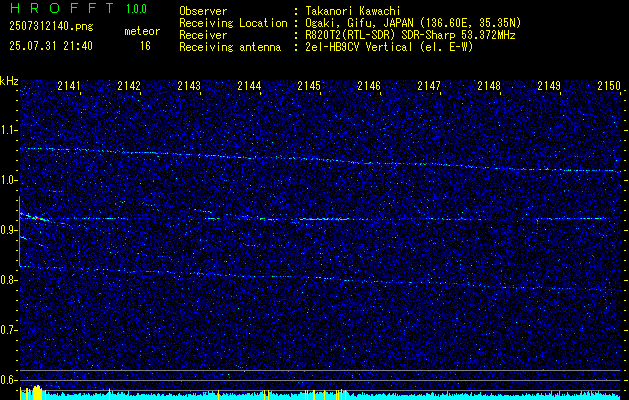This screenshot has height=400, width=629.
Task: Click the 2149 time axis marker
Action: pyautogui.click(x=549, y=86)
